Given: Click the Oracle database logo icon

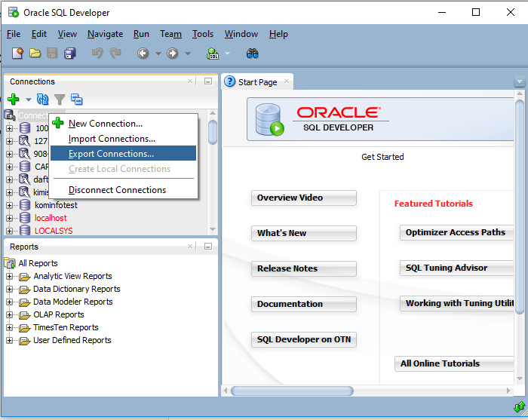Looking at the screenshot, I should 269,119.
